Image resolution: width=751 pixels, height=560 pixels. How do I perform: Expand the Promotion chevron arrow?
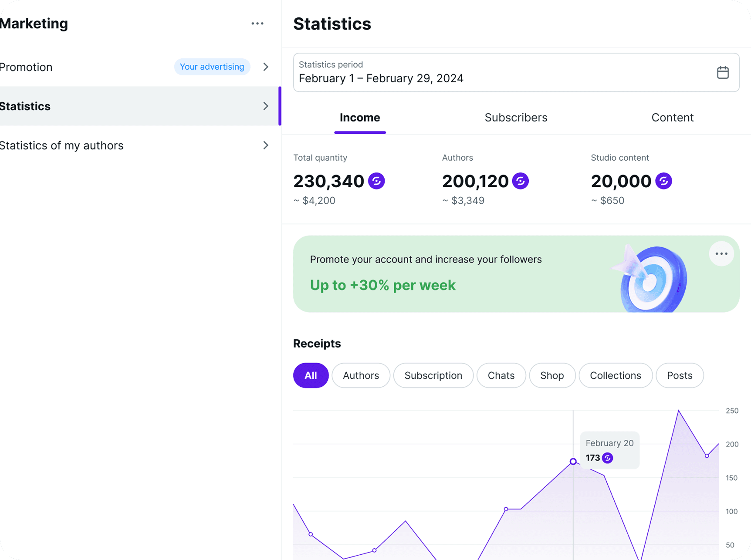[x=266, y=67]
